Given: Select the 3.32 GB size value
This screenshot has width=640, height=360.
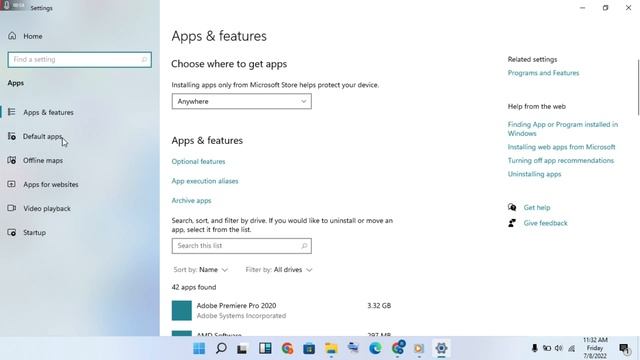Looking at the screenshot, I should click(x=379, y=306).
